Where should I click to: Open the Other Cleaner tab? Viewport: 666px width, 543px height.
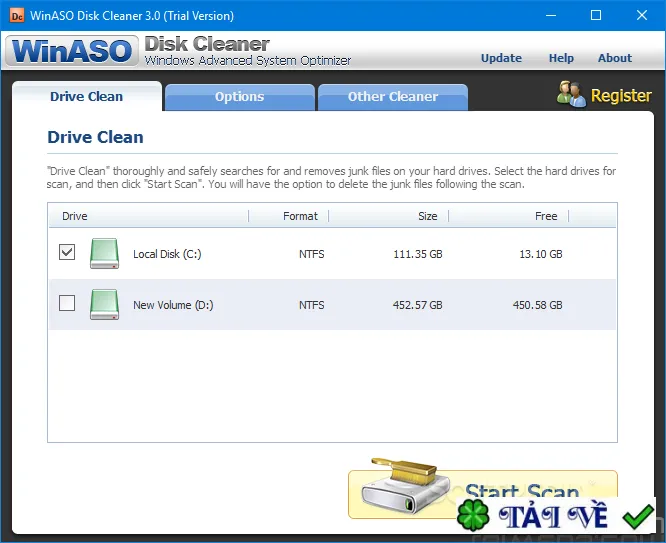(x=393, y=97)
